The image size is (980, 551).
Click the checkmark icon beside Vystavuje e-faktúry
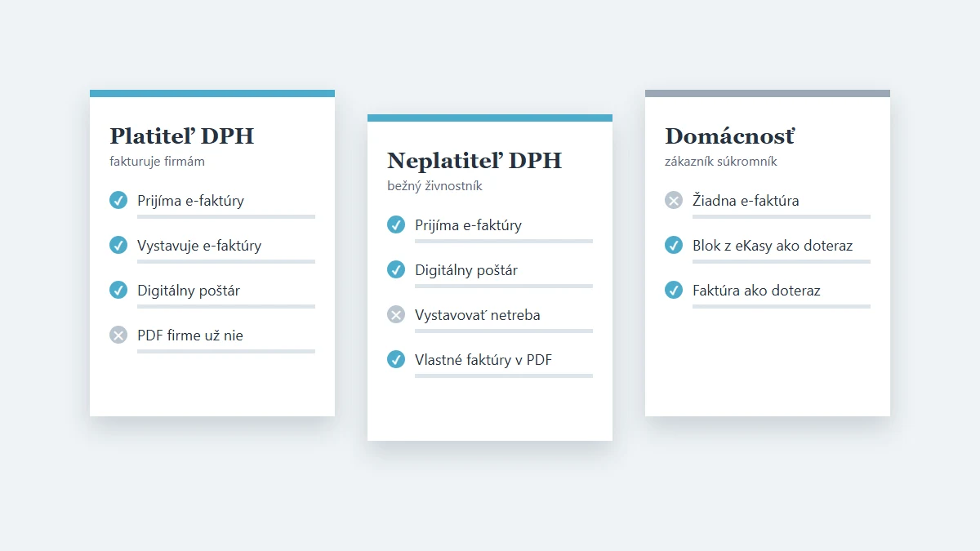click(x=118, y=245)
